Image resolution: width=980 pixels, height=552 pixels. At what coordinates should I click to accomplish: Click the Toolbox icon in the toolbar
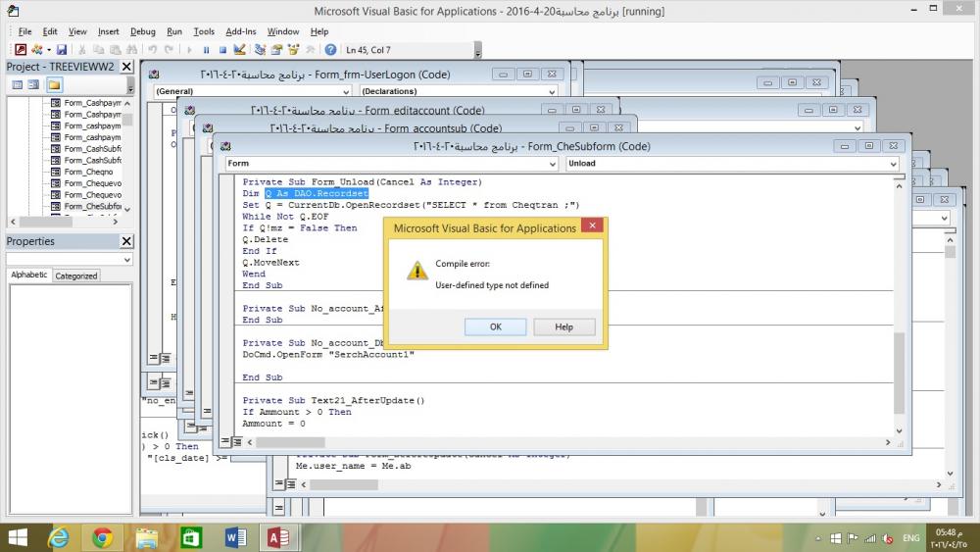[310, 49]
